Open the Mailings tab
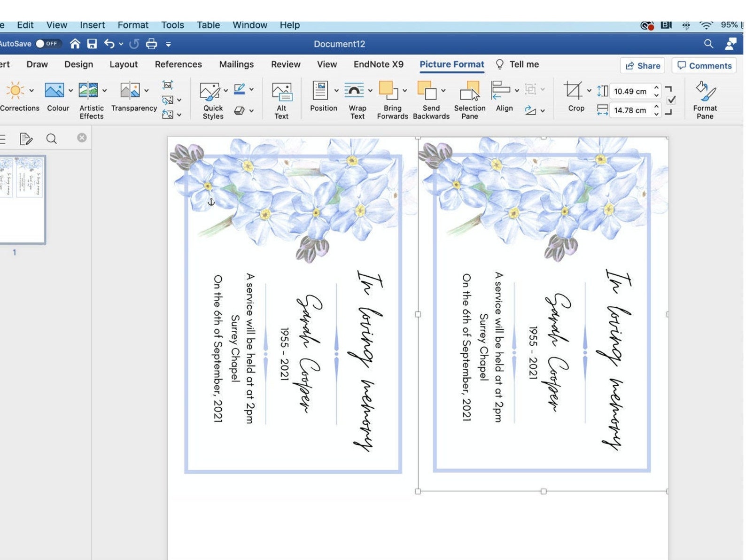 pos(236,64)
